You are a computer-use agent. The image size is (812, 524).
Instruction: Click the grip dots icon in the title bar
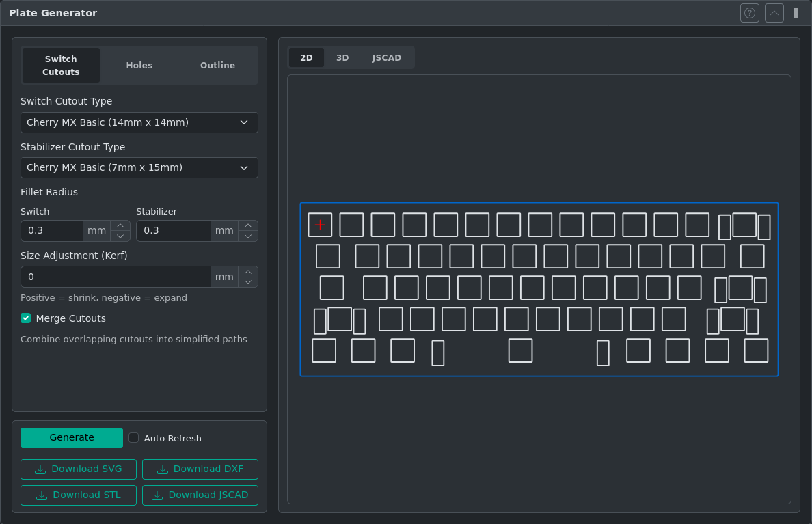(795, 13)
